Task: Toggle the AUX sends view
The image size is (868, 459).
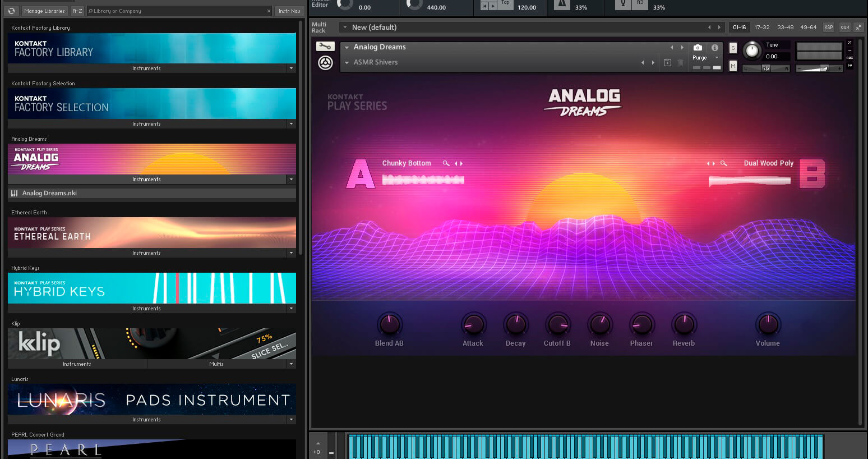Action: click(x=849, y=58)
